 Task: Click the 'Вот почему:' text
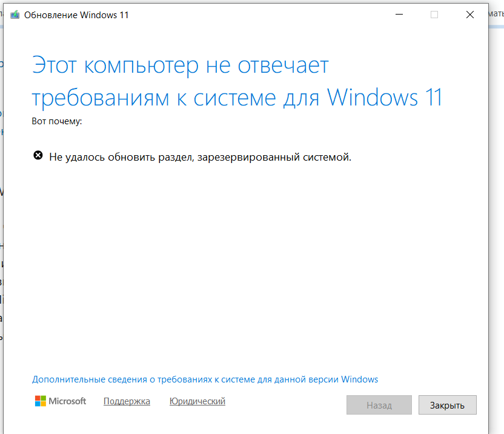click(x=57, y=121)
